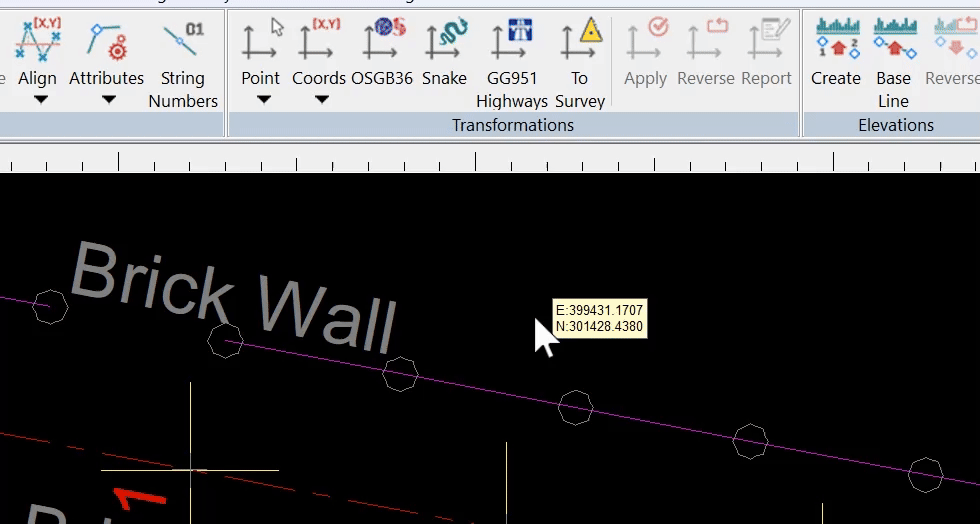Image resolution: width=980 pixels, height=524 pixels.
Task: Open the GG951 Highways transformation
Action: (512, 42)
